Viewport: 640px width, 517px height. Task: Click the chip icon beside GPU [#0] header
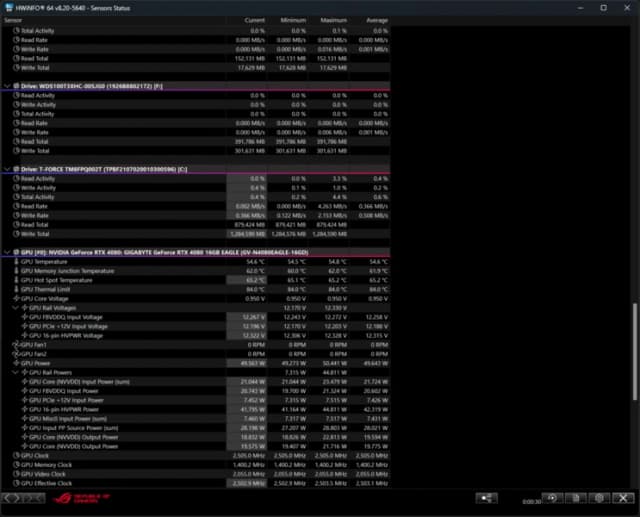pyautogui.click(x=16, y=252)
